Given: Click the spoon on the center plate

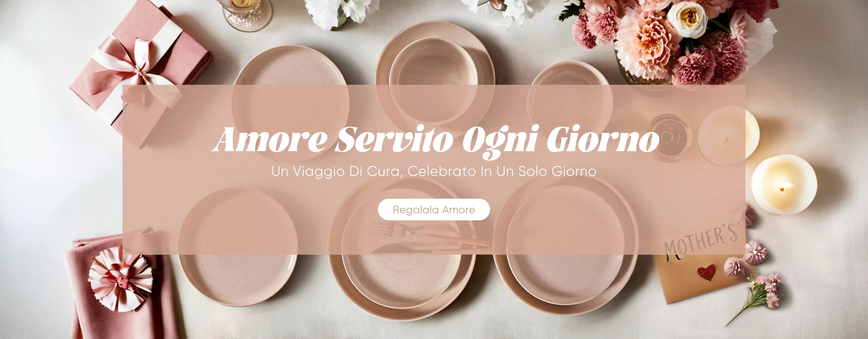Looking at the screenshot, I should (434, 249).
